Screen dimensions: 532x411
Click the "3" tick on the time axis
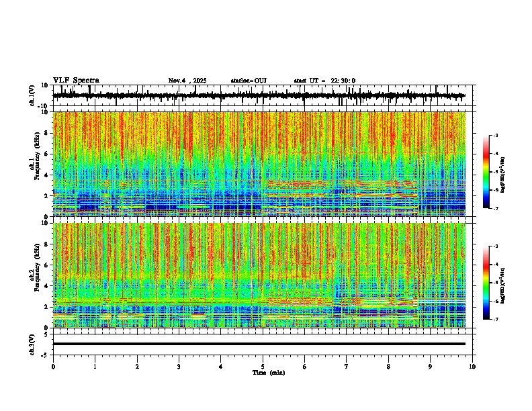click(179, 367)
